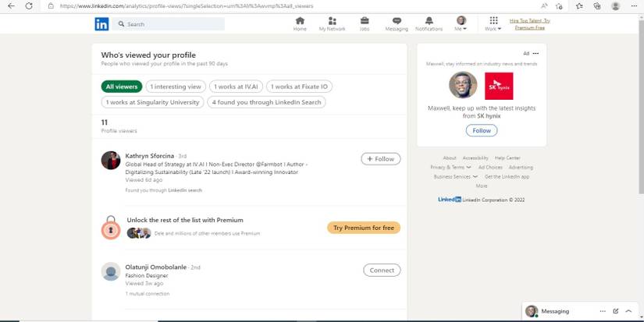The height and width of the screenshot is (322, 644).
Task: Click Unlock the rest of the list text
Action: 185,221
